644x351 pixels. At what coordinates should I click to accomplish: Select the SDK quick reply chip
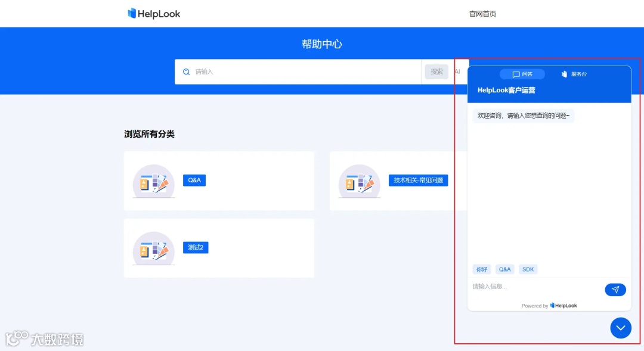point(528,269)
